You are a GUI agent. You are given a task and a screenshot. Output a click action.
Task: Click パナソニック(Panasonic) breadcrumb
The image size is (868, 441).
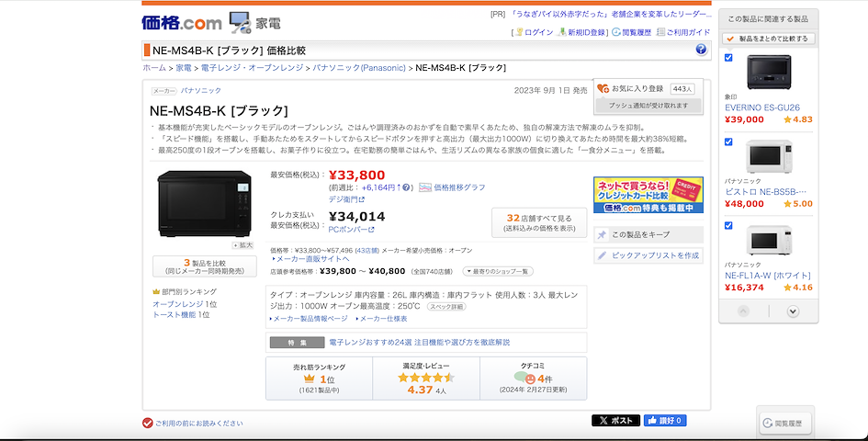click(359, 68)
